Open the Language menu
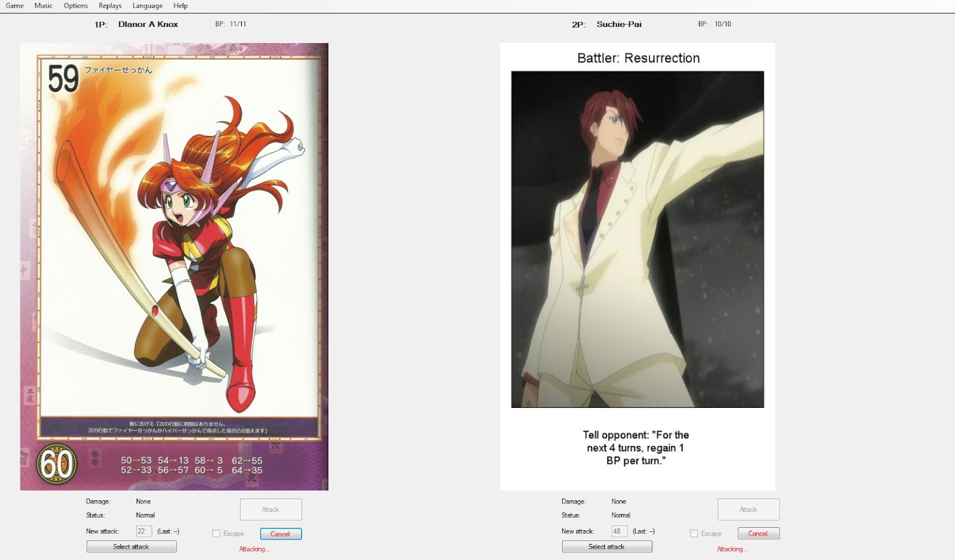This screenshot has width=955, height=560. pos(147,6)
